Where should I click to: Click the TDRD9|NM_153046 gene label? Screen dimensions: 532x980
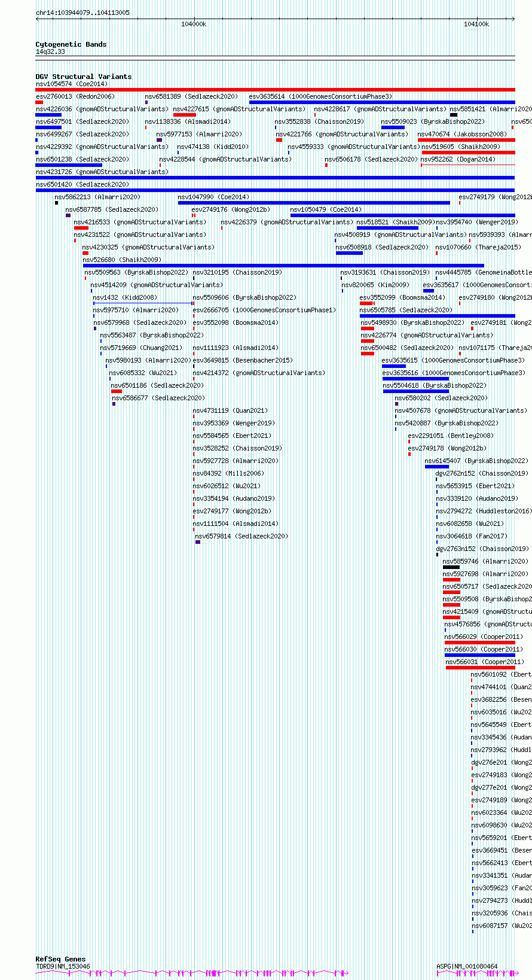pyautogui.click(x=63, y=966)
